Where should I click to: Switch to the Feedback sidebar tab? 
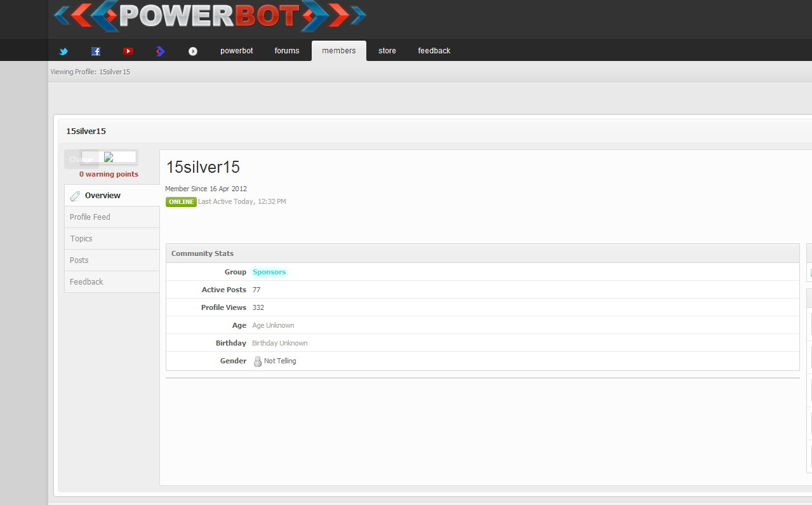point(112,282)
